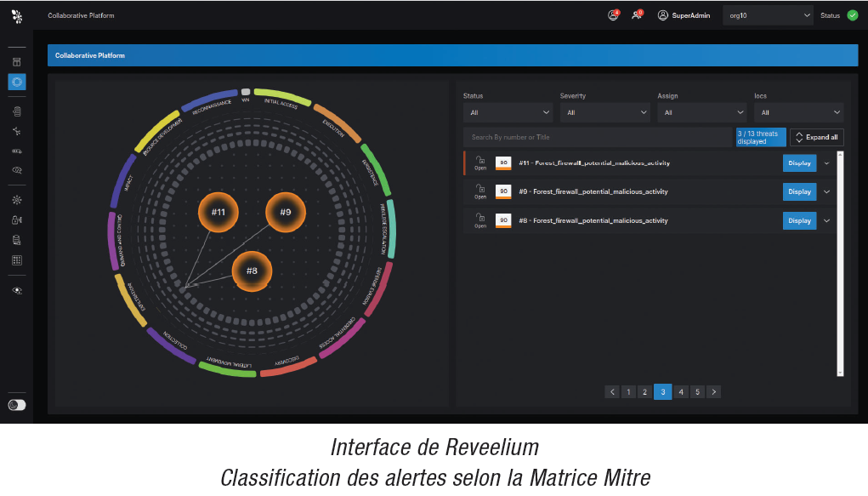Click #8 - Forest_firewall_potential_malicious_activity title
Viewport: 868px width, 496px height.
pyautogui.click(x=593, y=220)
